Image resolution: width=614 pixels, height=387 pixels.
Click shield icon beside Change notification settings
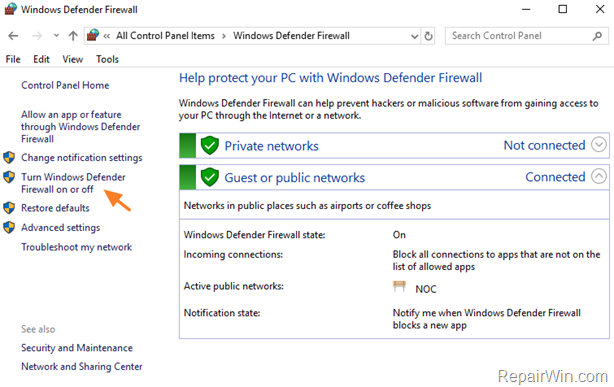pyautogui.click(x=9, y=157)
